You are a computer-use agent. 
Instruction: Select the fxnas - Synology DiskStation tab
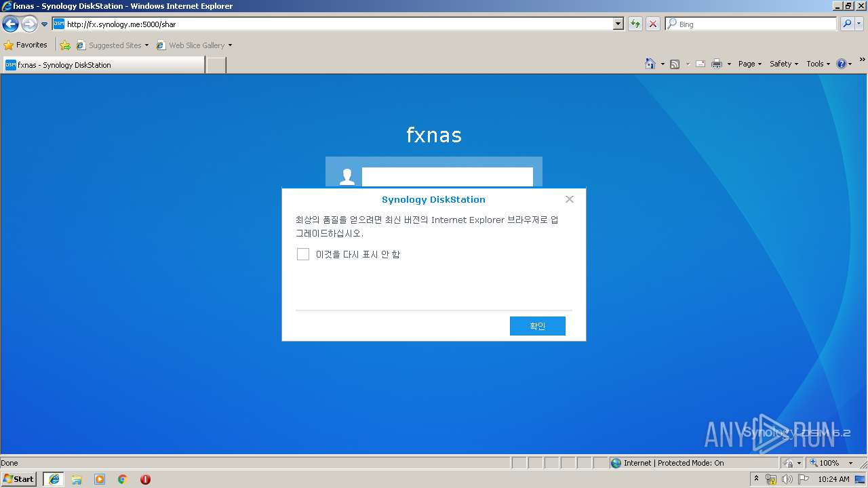coord(103,65)
